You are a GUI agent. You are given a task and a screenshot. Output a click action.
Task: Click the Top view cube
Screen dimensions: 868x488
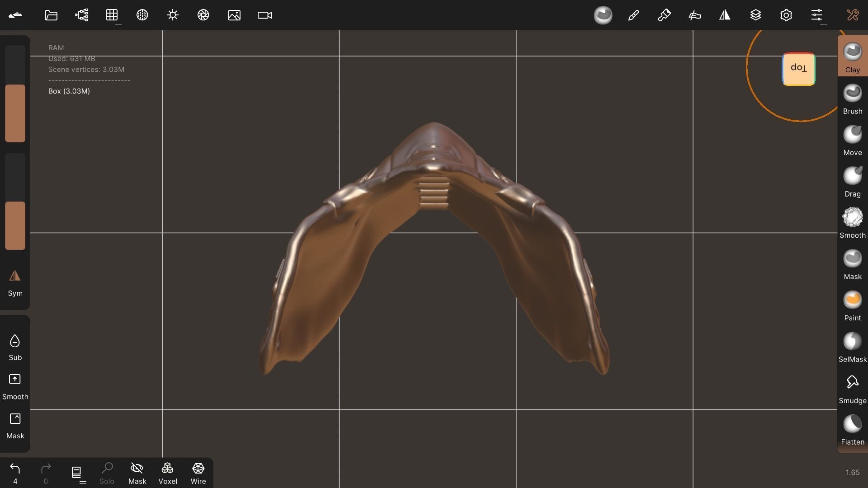click(799, 69)
